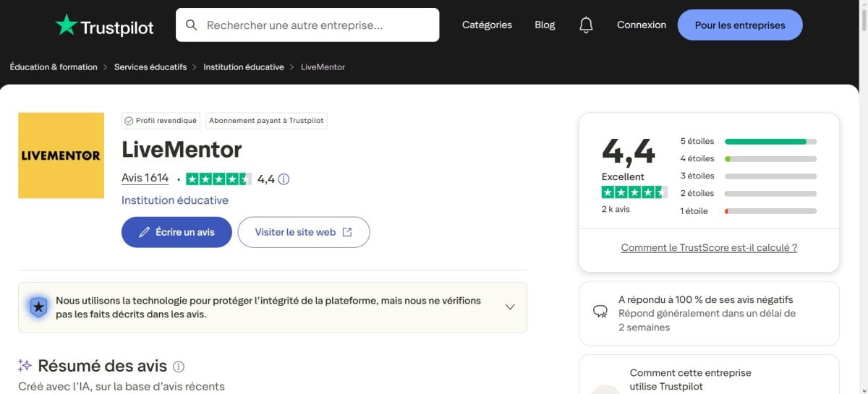Click the external link icon on Visiter

point(347,232)
